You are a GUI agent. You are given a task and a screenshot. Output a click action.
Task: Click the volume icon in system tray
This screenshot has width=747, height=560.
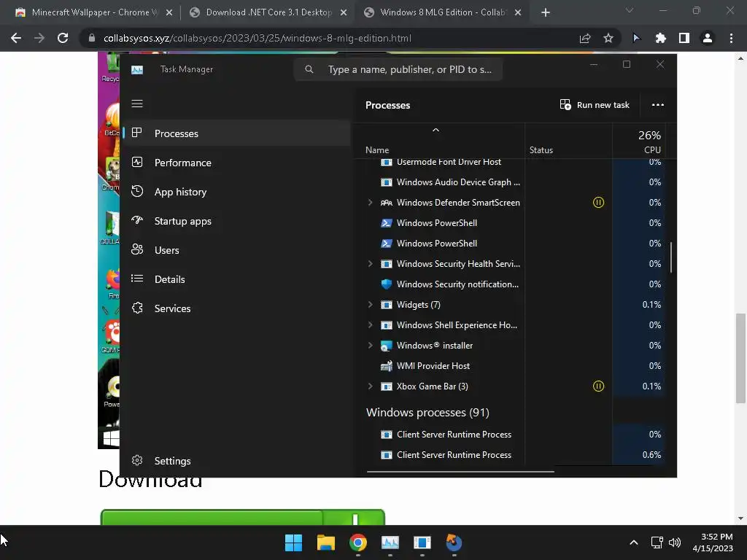click(675, 542)
